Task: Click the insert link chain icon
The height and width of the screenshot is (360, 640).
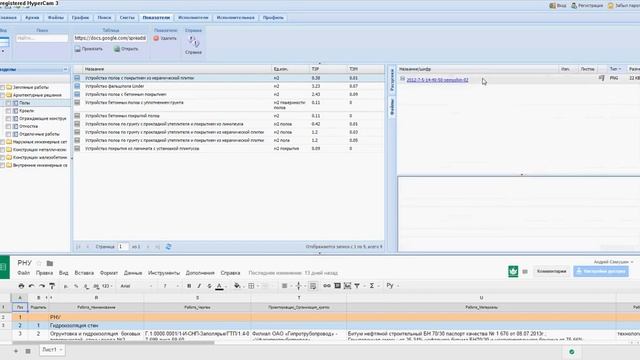Action: pos(327,286)
